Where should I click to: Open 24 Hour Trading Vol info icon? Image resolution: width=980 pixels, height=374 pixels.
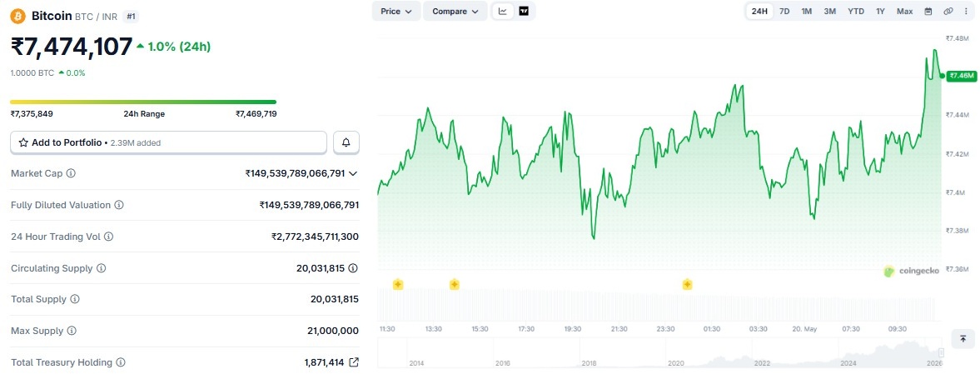tap(108, 237)
